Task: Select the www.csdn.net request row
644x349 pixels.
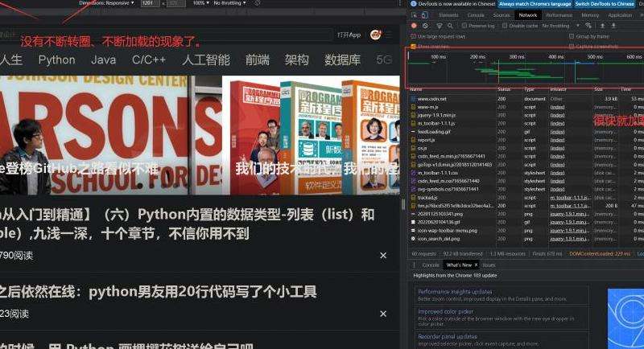Action: click(x=431, y=98)
